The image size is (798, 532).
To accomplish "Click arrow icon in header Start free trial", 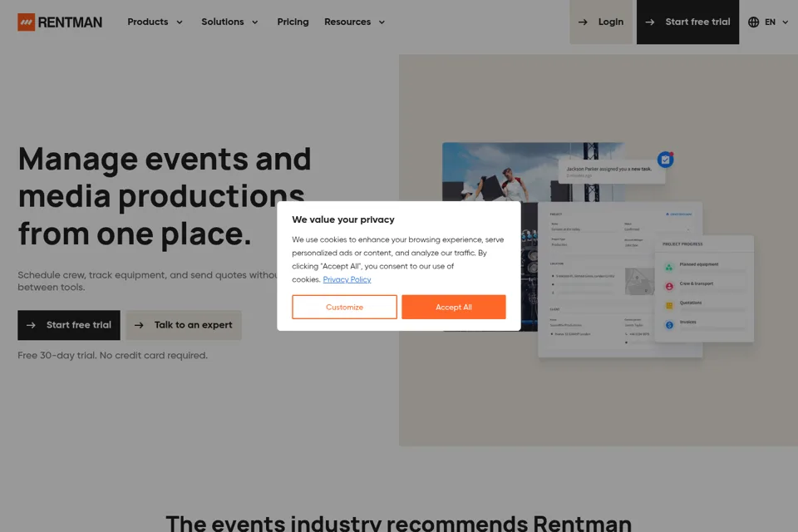I will pyautogui.click(x=650, y=22).
